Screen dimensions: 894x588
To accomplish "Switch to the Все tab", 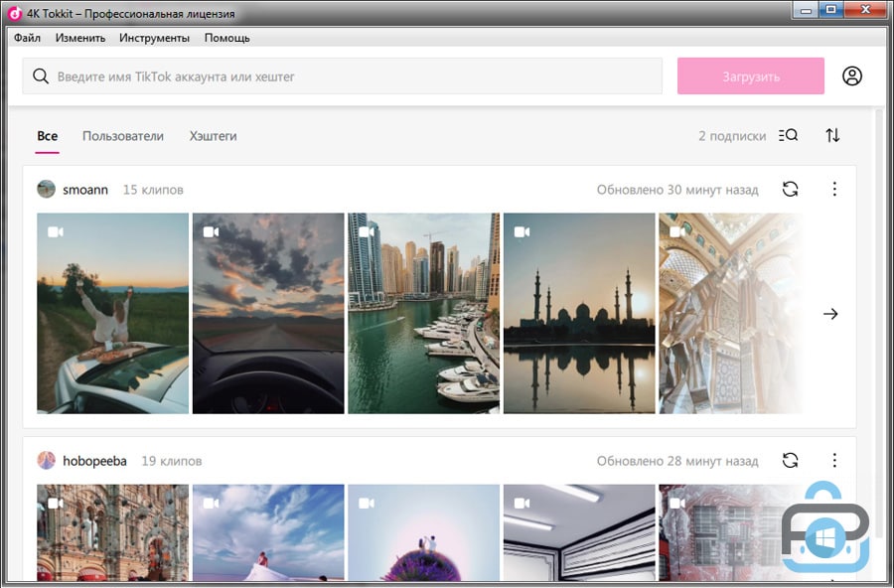I will (48, 136).
